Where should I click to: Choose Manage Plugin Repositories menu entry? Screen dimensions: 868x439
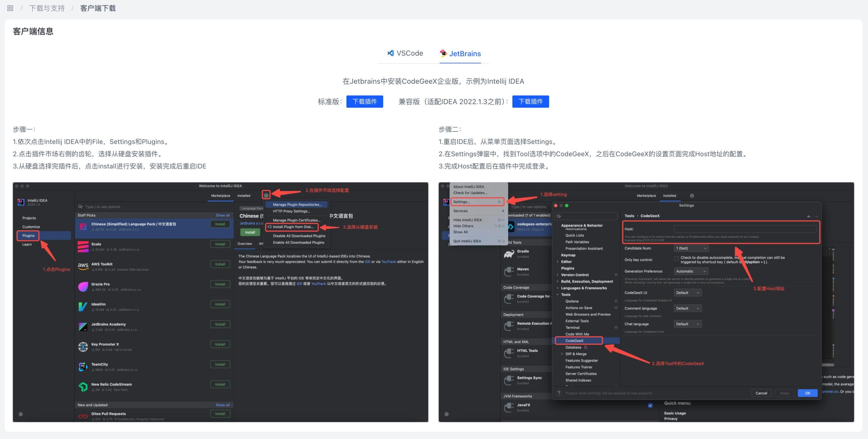[x=297, y=204]
